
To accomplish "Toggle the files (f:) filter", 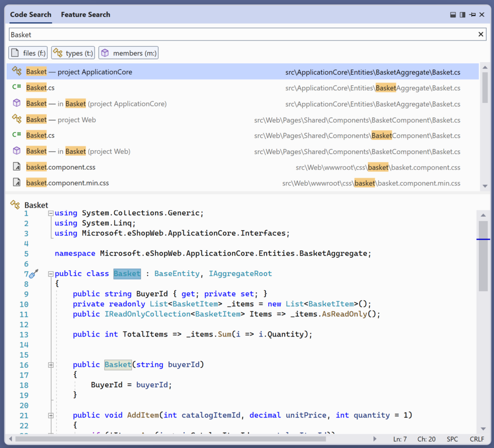I will click(27, 53).
